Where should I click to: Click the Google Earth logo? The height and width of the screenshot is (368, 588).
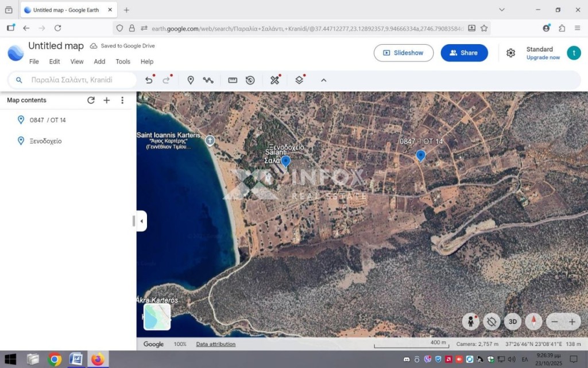[x=16, y=53]
